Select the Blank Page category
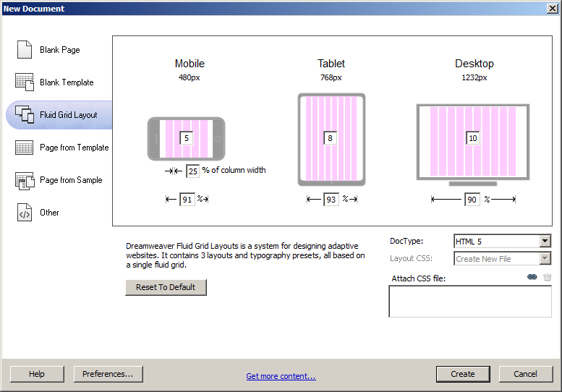This screenshot has width=562, height=392. (x=60, y=50)
